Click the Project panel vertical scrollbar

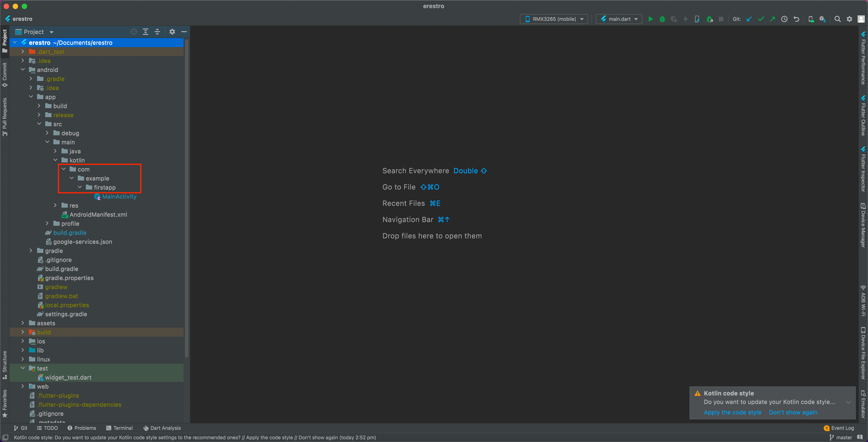pyautogui.click(x=187, y=199)
